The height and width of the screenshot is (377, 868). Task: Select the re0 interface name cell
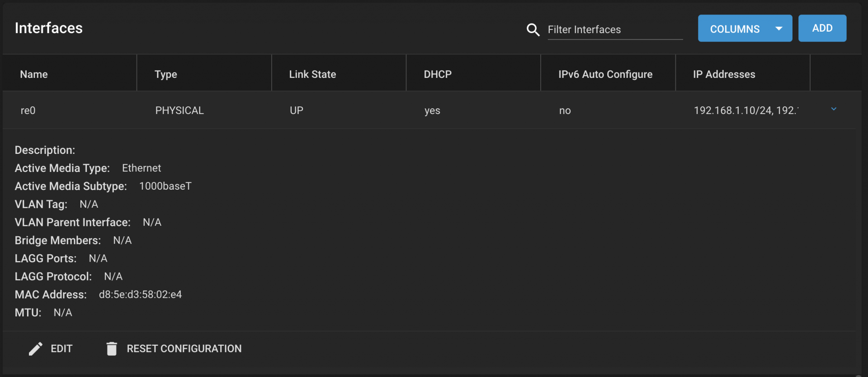coord(28,110)
